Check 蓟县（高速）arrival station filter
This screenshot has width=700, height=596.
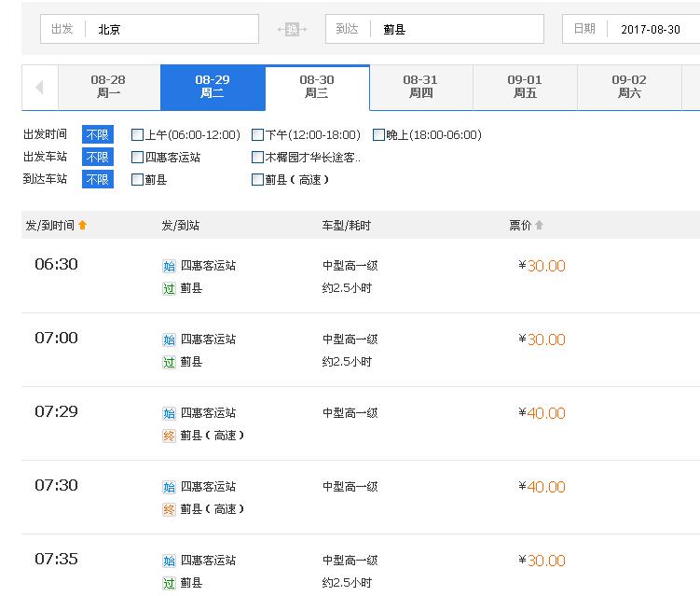click(x=257, y=179)
